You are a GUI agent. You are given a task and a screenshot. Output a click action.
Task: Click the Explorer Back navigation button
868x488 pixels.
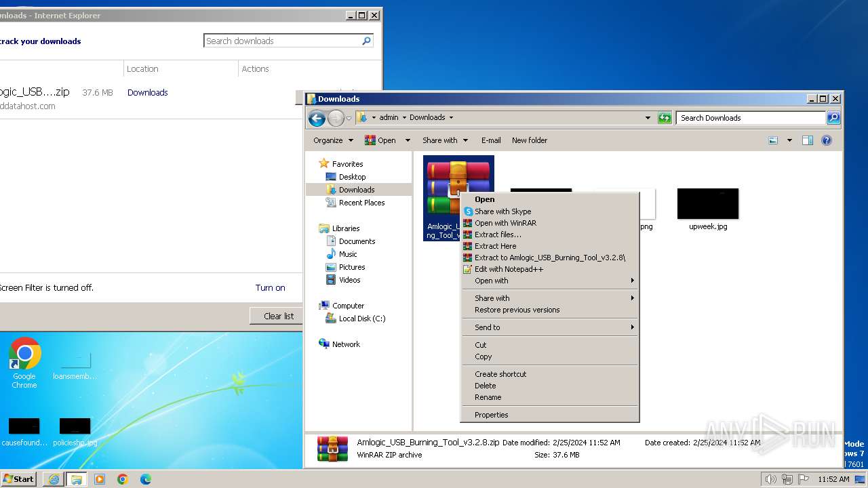tap(317, 118)
